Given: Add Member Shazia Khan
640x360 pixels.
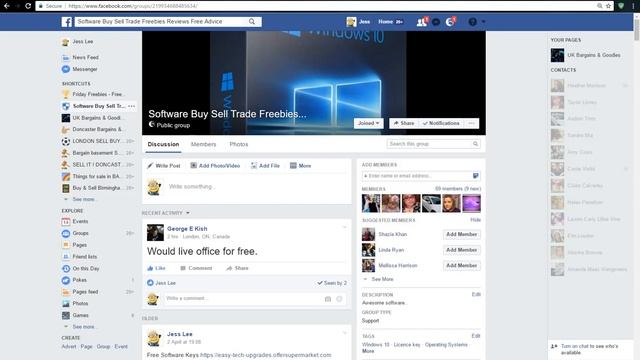Looking at the screenshot, I should [x=462, y=234].
